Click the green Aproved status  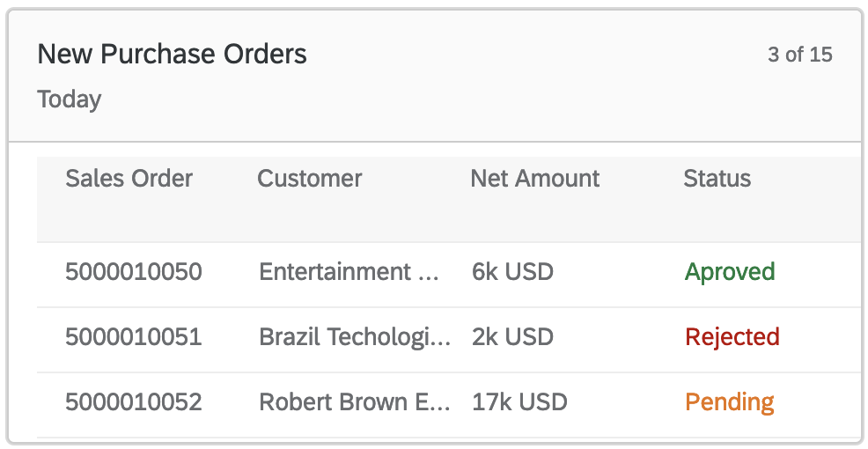[x=730, y=272]
